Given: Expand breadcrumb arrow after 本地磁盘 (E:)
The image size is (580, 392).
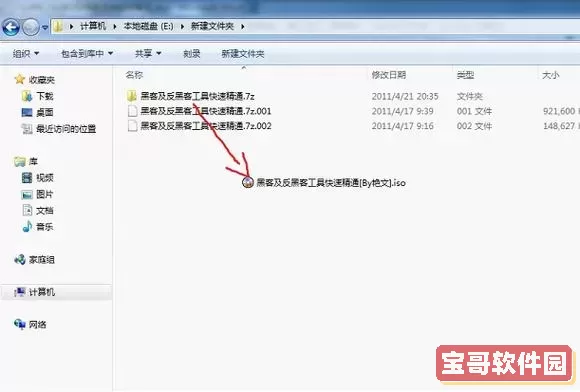Looking at the screenshot, I should click(182, 27).
